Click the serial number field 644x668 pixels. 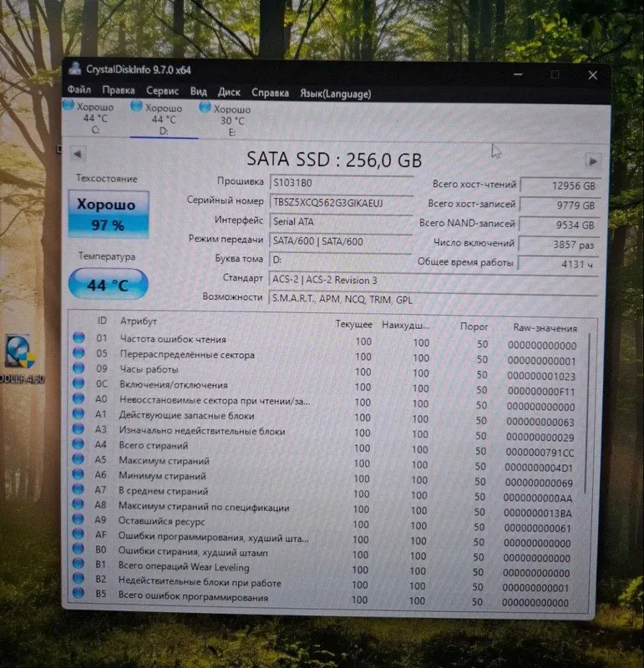pyautogui.click(x=341, y=203)
